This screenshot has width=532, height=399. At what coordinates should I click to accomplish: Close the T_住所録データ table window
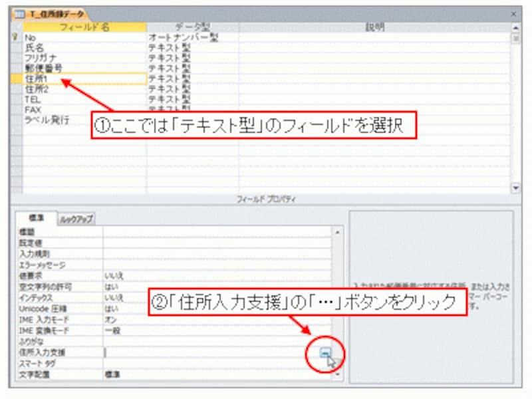pyautogui.click(x=513, y=14)
